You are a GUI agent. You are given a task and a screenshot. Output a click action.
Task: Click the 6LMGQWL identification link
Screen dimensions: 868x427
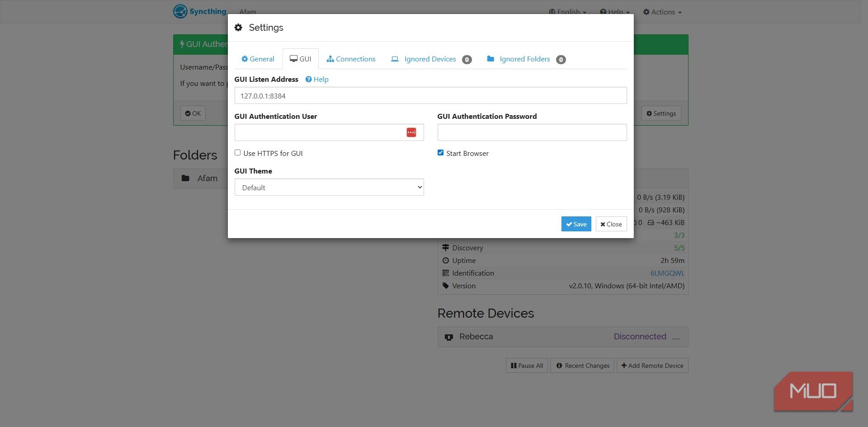[667, 273]
